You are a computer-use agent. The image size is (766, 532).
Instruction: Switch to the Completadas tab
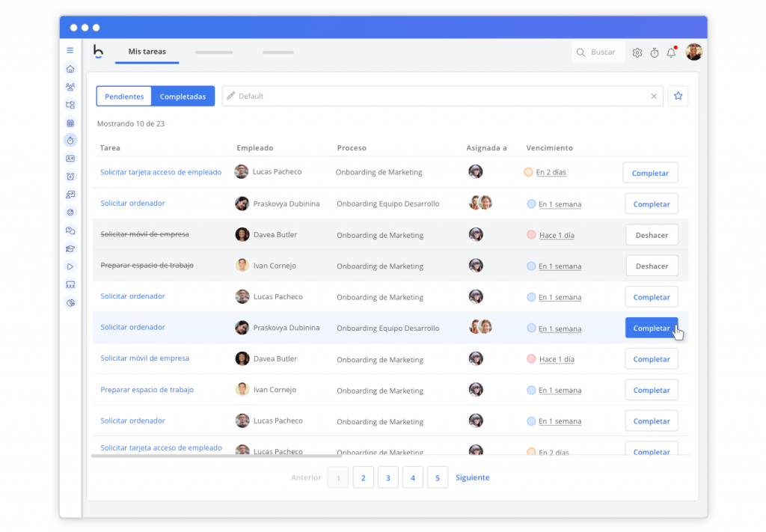[183, 97]
